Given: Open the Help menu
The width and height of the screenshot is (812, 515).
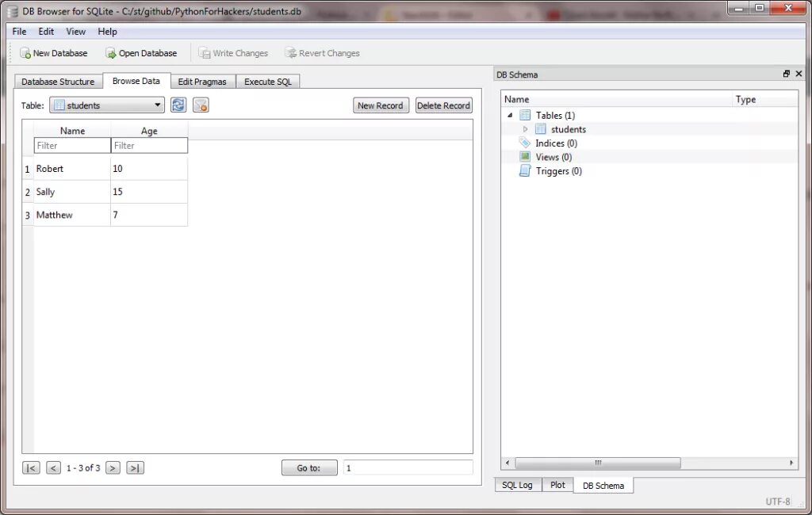Looking at the screenshot, I should (x=107, y=32).
